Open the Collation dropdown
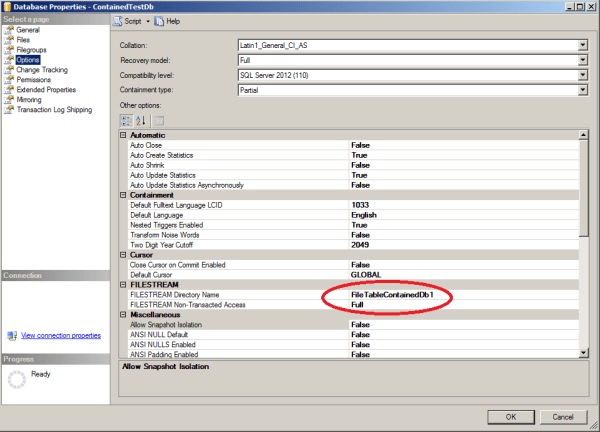This screenshot has width=600, height=432. coord(582,45)
